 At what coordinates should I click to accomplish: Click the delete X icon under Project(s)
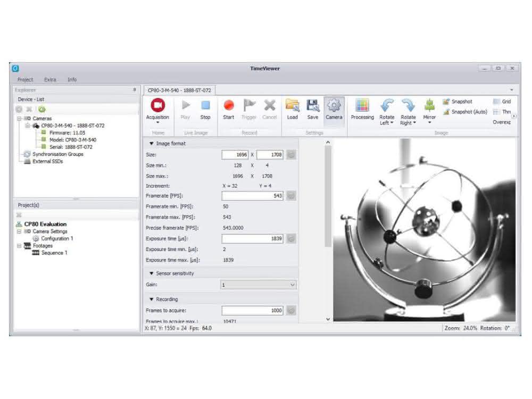tap(19, 215)
